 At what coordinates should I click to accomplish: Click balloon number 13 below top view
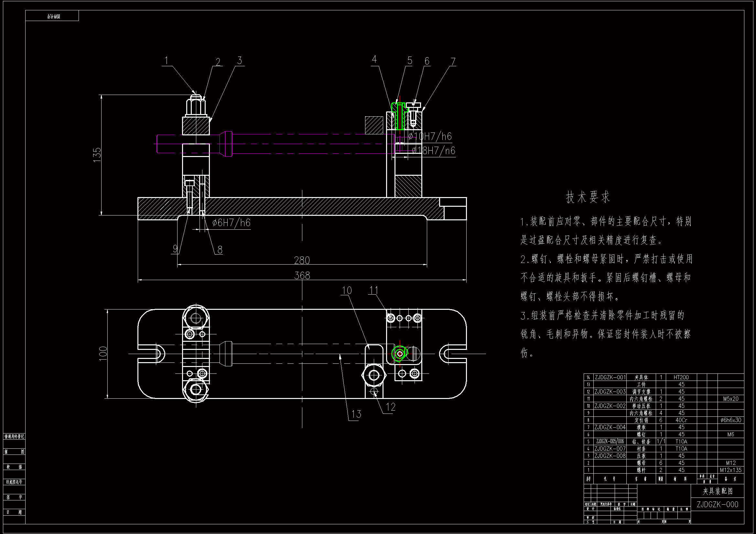[x=356, y=414]
